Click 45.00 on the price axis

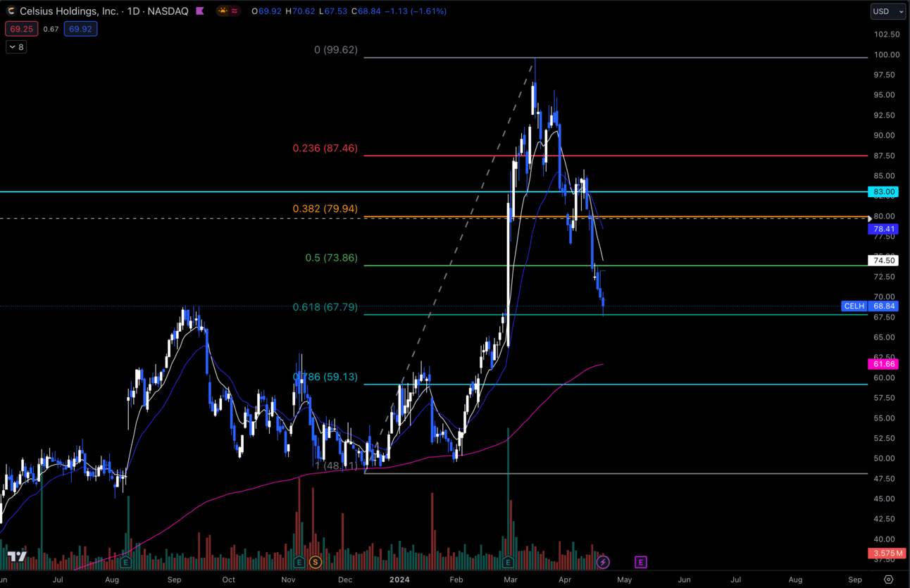coord(886,499)
